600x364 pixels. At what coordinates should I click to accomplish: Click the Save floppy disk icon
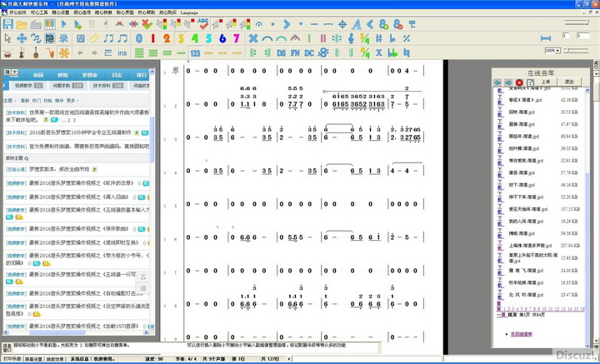[7, 24]
